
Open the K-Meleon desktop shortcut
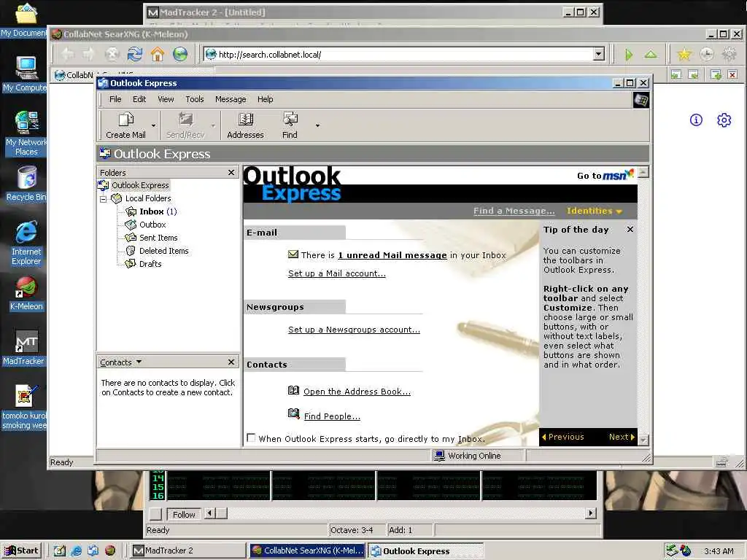pos(26,292)
